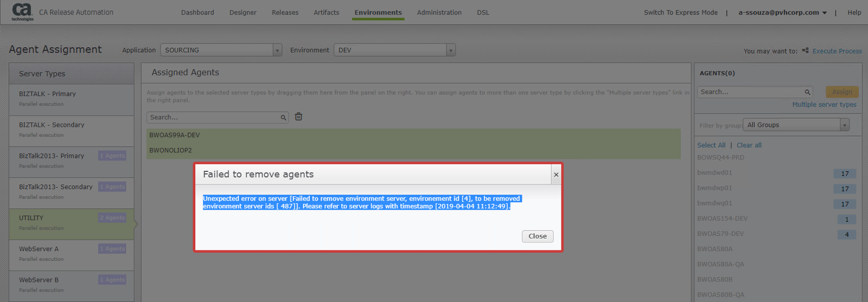This screenshot has height=302, width=868.
Task: Open the Environment dropdown arrow
Action: (x=450, y=50)
